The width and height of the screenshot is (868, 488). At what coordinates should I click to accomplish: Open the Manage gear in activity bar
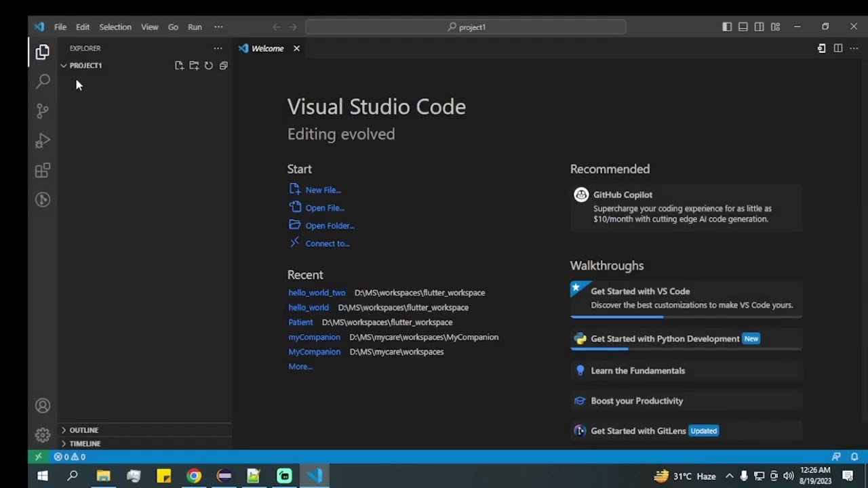pos(43,435)
